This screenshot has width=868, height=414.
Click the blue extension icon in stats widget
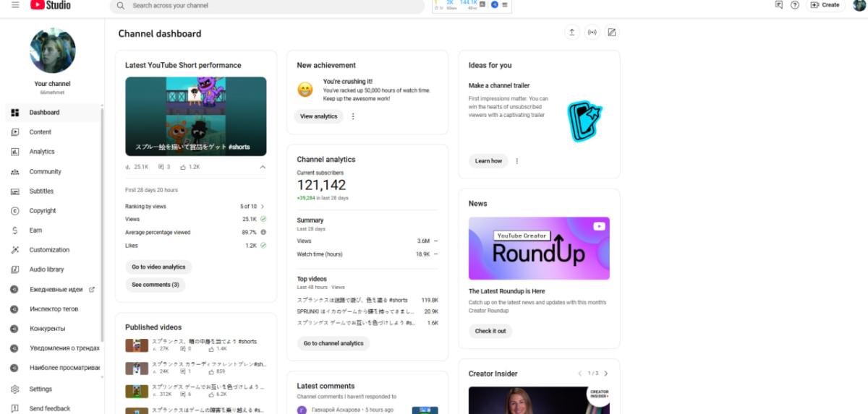click(495, 4)
